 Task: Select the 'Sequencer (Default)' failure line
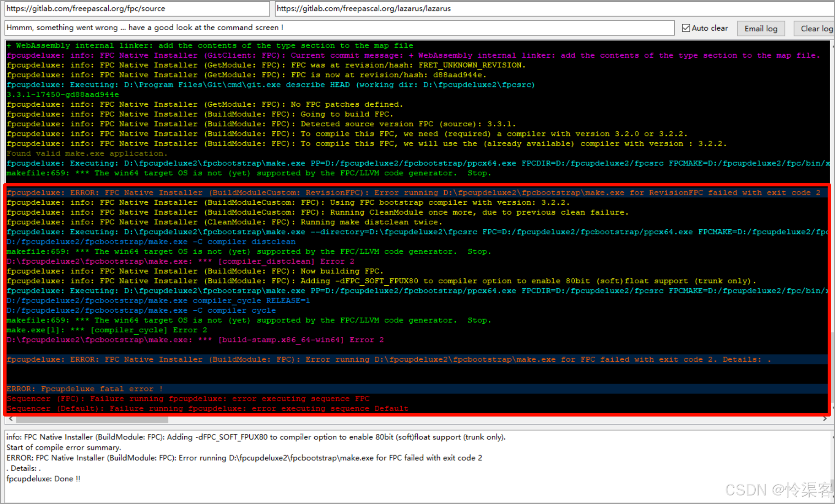tap(207, 408)
